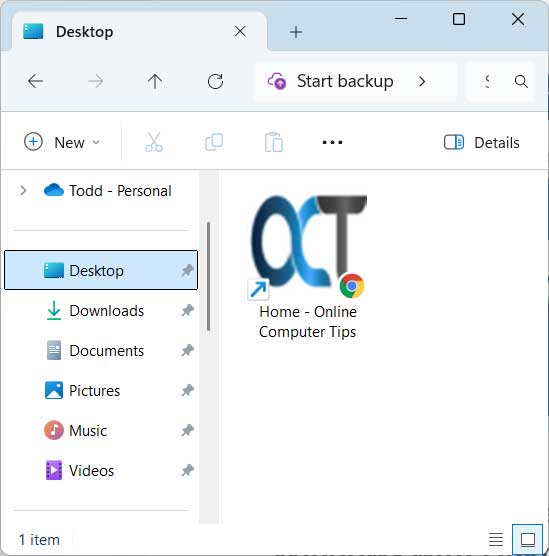This screenshot has width=549, height=556.
Task: Unpin Desktop via its pin icon
Action: tap(187, 271)
